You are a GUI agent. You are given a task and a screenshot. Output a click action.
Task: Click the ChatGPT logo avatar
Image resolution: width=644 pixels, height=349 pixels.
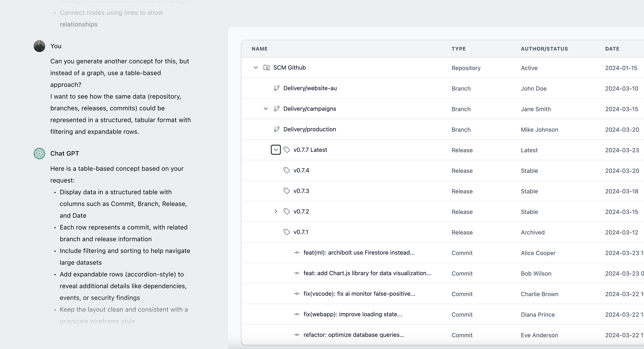click(39, 153)
